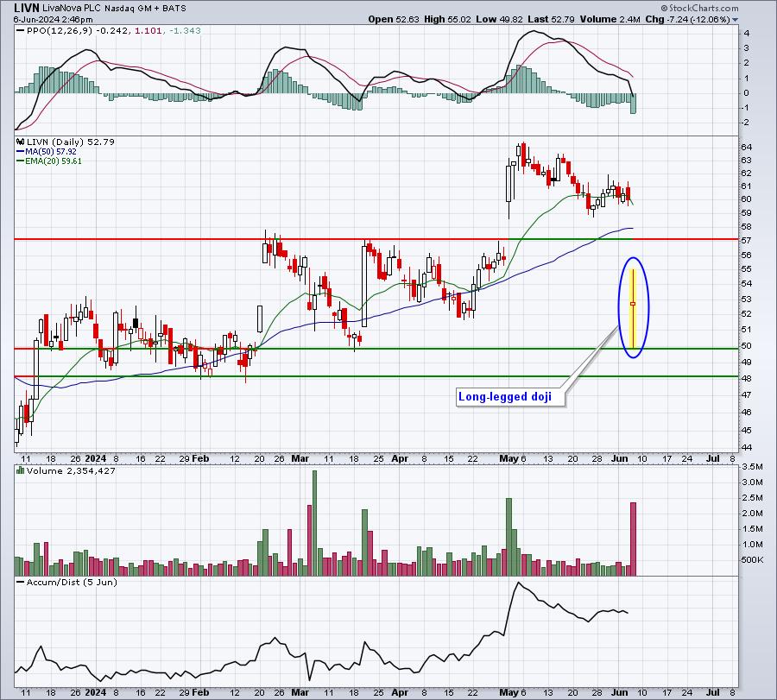777x700 pixels.
Task: Click the black PPO legend line marker
Action: 21,31
